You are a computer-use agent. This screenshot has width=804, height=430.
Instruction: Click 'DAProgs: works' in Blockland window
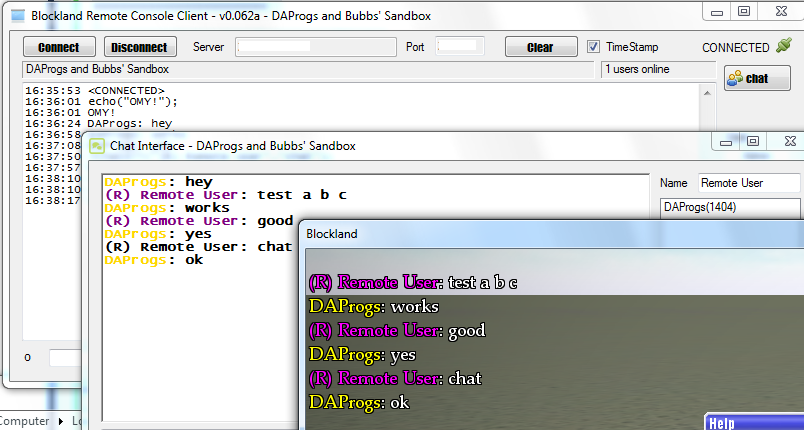pos(374,306)
